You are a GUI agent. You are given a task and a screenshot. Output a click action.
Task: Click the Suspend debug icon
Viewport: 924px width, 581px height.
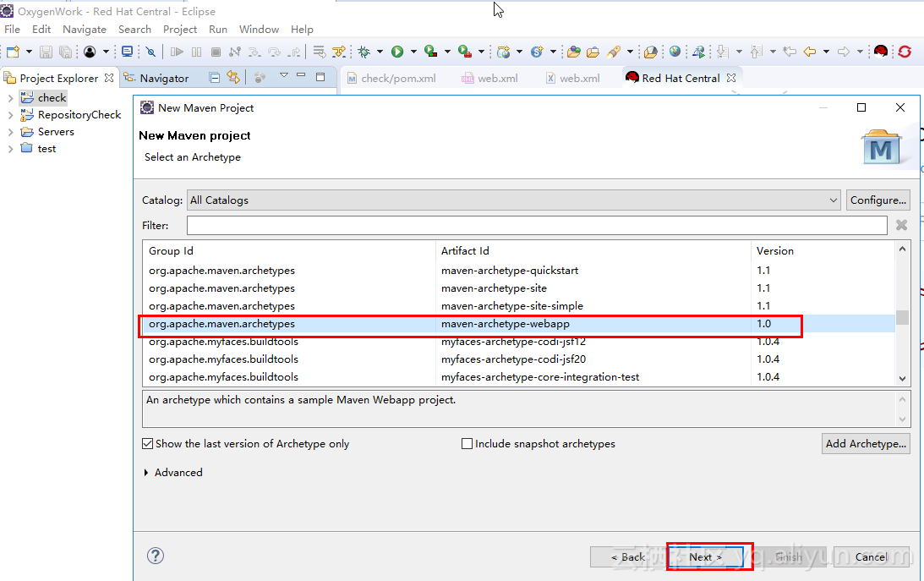(196, 52)
